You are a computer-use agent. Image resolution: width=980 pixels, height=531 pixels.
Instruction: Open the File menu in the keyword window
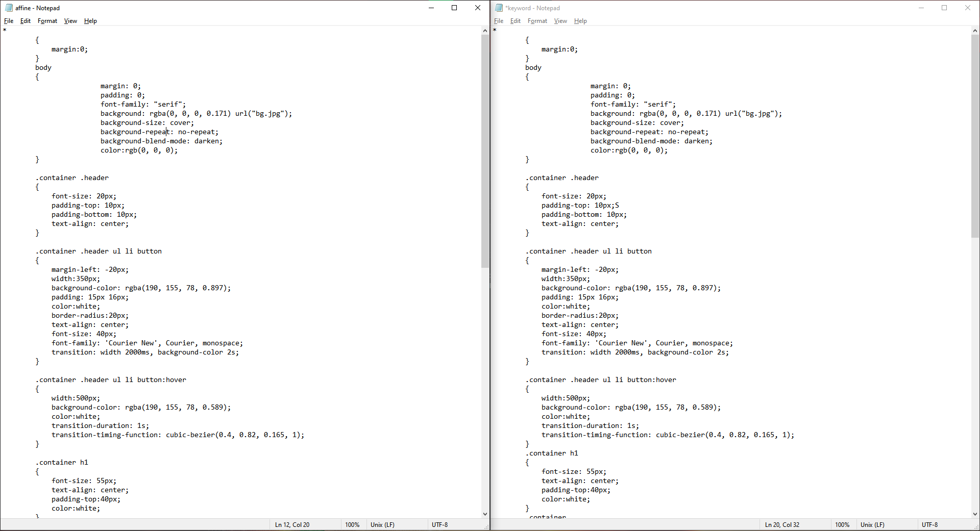coord(499,21)
